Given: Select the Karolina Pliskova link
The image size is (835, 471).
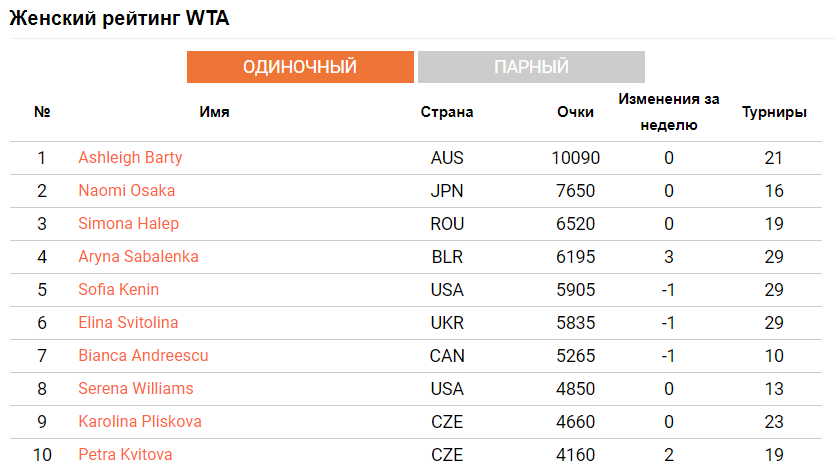Looking at the screenshot, I should 139,422.
